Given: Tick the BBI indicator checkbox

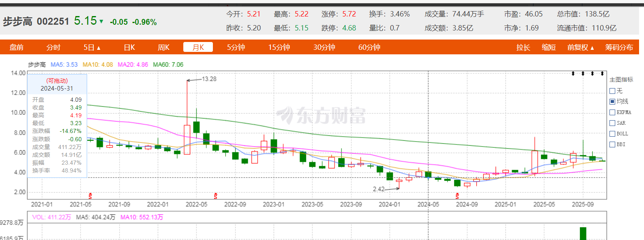Looking at the screenshot, I should click(x=612, y=144).
